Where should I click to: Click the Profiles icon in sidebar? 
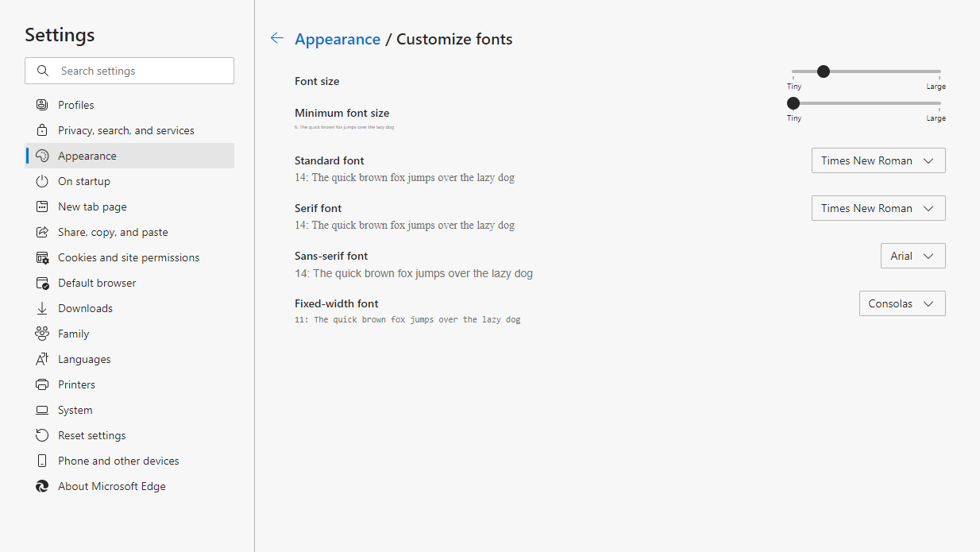(42, 105)
